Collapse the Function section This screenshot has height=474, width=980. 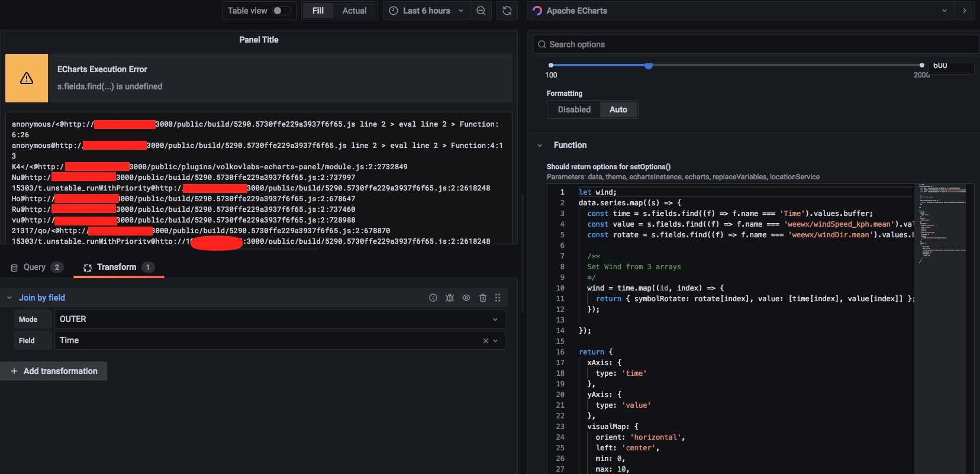540,145
